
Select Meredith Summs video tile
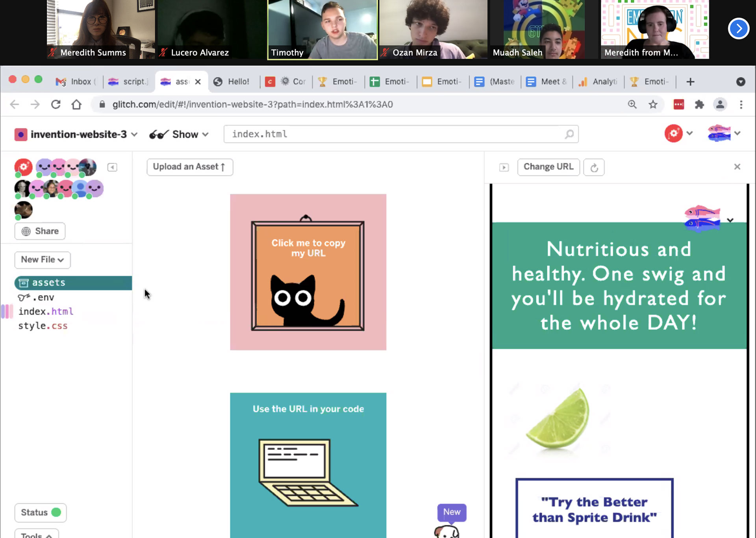[x=101, y=30]
